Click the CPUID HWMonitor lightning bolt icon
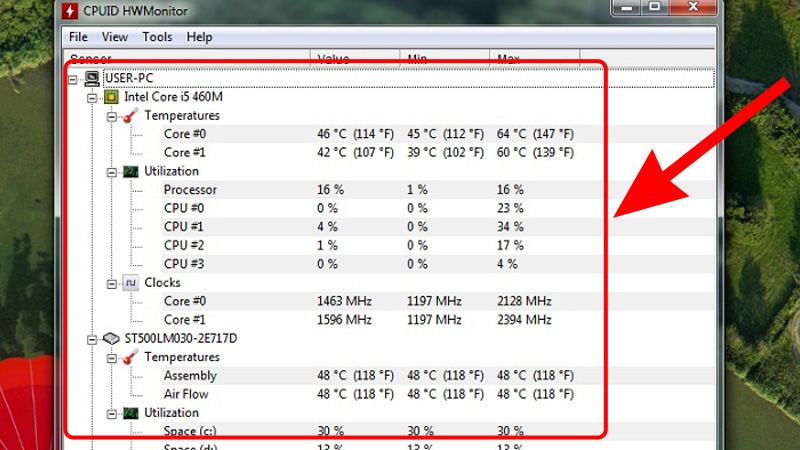Screen dimensions: 800x450 tap(70, 11)
